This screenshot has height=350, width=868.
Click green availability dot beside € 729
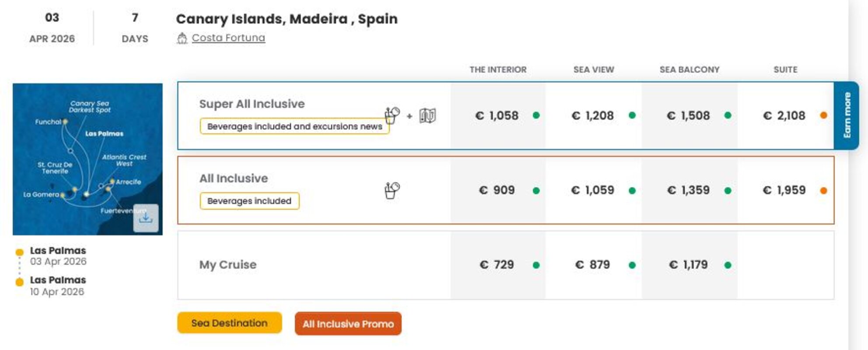tap(536, 265)
